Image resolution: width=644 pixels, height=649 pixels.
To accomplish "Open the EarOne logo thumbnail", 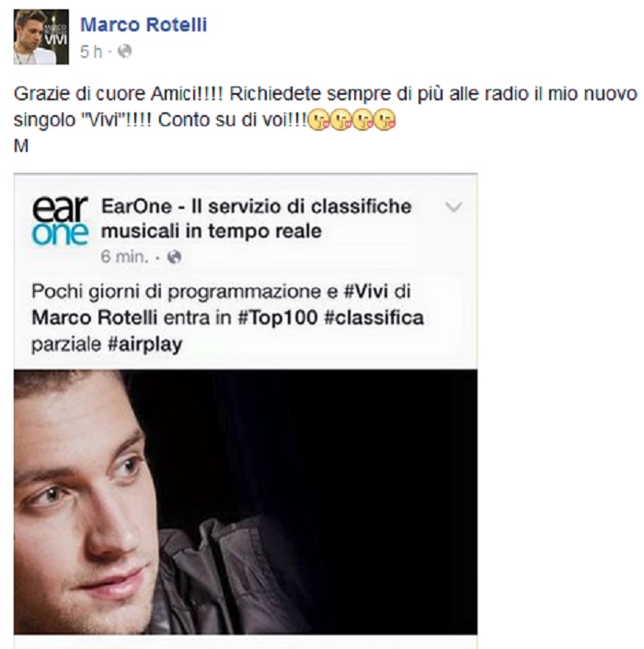I will tap(60, 221).
